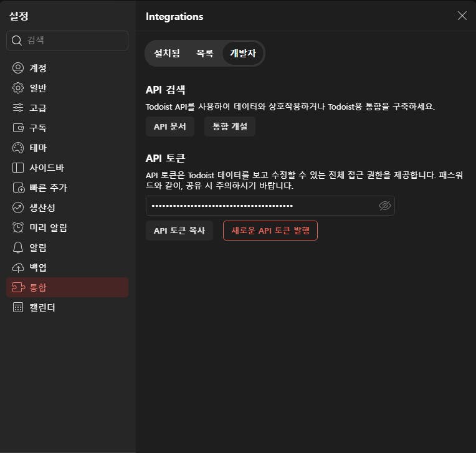The width and height of the screenshot is (476, 453).
Task: Click the 알림 bell icon
Action: (18, 247)
